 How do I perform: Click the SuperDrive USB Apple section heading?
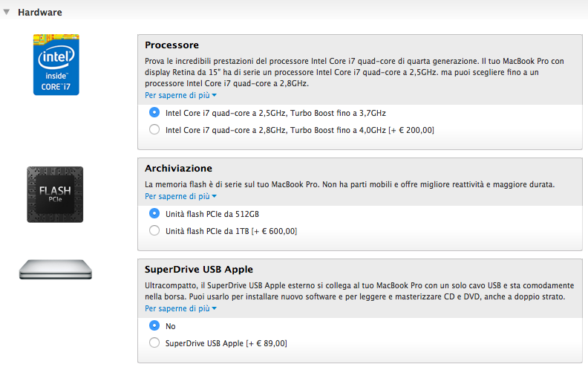200,269
